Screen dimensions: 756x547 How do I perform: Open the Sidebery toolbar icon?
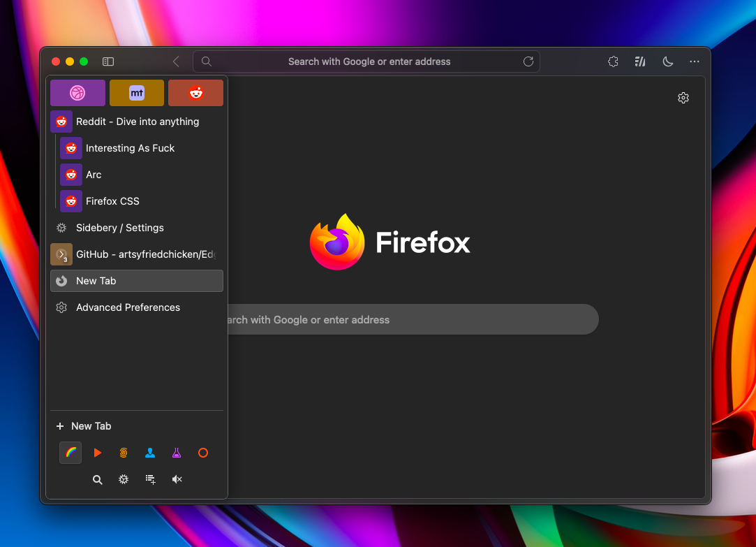[x=640, y=61]
